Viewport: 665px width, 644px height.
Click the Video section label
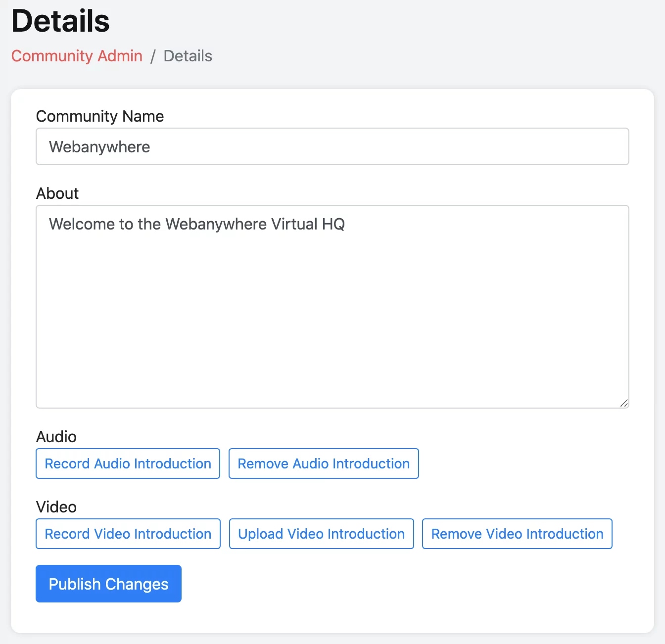pos(56,507)
